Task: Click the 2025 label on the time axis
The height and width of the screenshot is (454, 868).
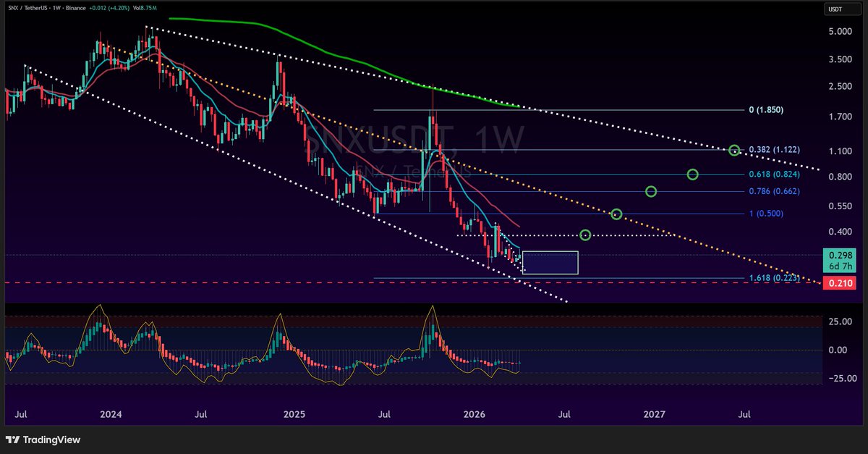Action: 294,415
